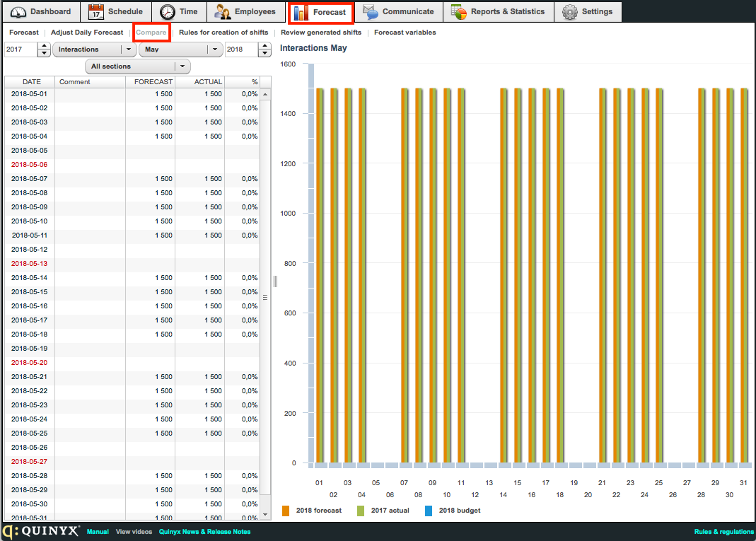Decrease the 2018 year stepper

[264, 52]
